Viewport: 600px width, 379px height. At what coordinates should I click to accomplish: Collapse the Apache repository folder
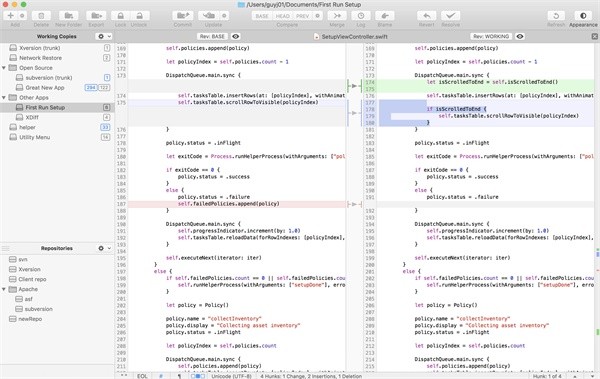tap(4, 289)
